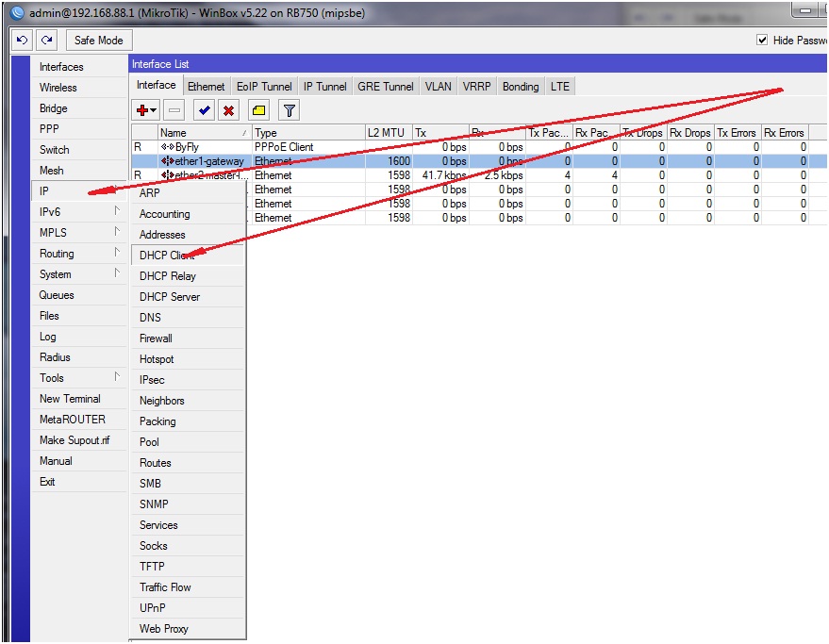
Task: Switch to the Ethernet tab
Action: click(207, 86)
